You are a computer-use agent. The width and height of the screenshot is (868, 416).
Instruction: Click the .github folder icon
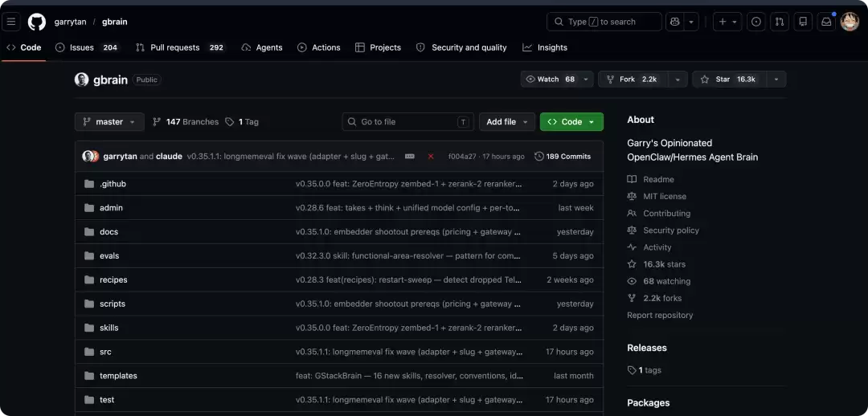pos(89,184)
